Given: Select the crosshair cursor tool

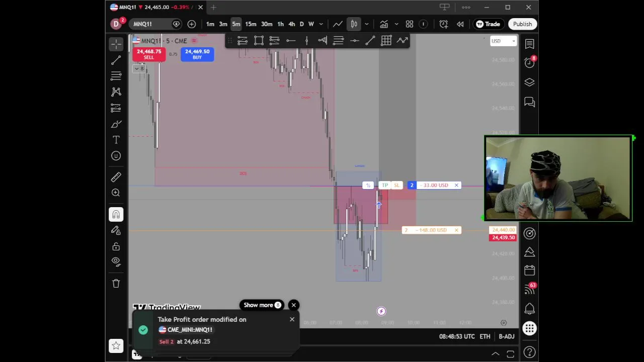Looking at the screenshot, I should [116, 44].
